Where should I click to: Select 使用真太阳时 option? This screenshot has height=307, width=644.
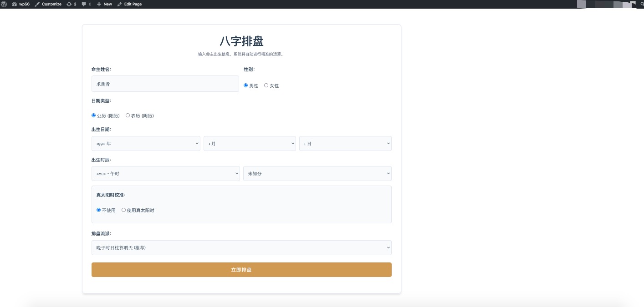124,210
